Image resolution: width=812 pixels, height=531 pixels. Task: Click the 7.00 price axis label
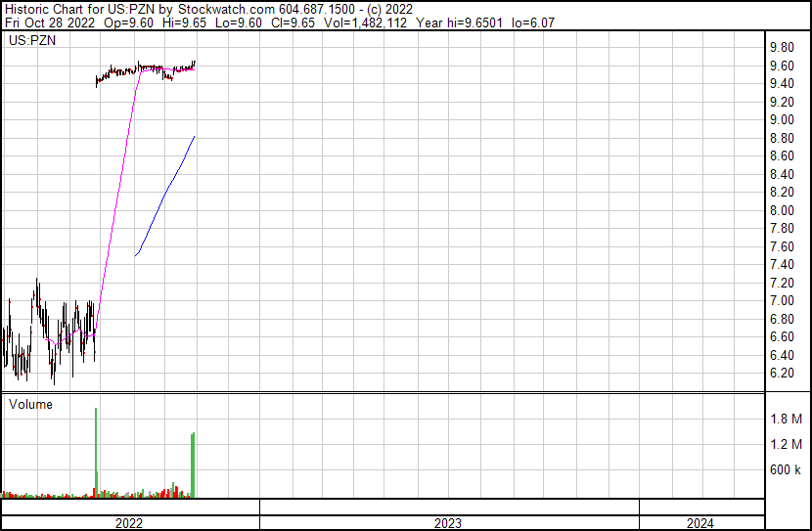pyautogui.click(x=782, y=300)
